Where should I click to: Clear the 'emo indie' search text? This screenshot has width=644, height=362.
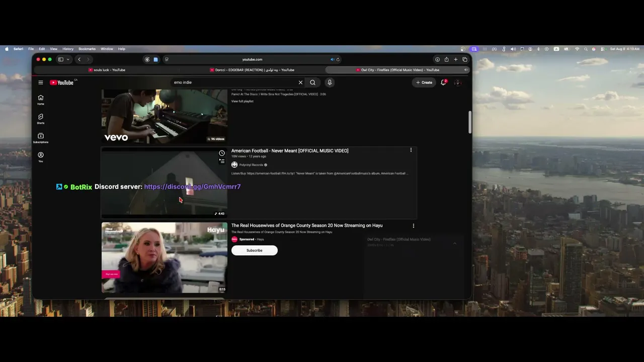300,82
